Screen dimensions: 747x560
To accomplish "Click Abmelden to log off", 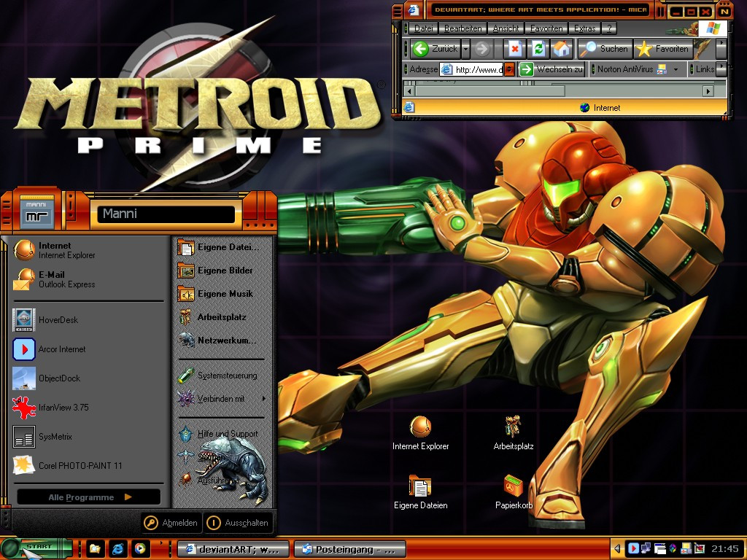I will point(171,523).
